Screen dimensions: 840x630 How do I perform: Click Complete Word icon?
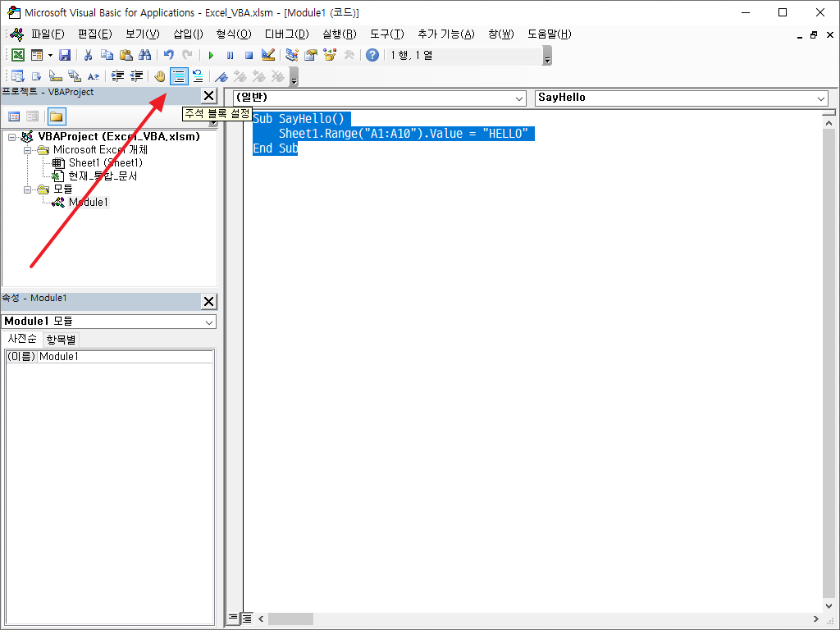(x=94, y=76)
